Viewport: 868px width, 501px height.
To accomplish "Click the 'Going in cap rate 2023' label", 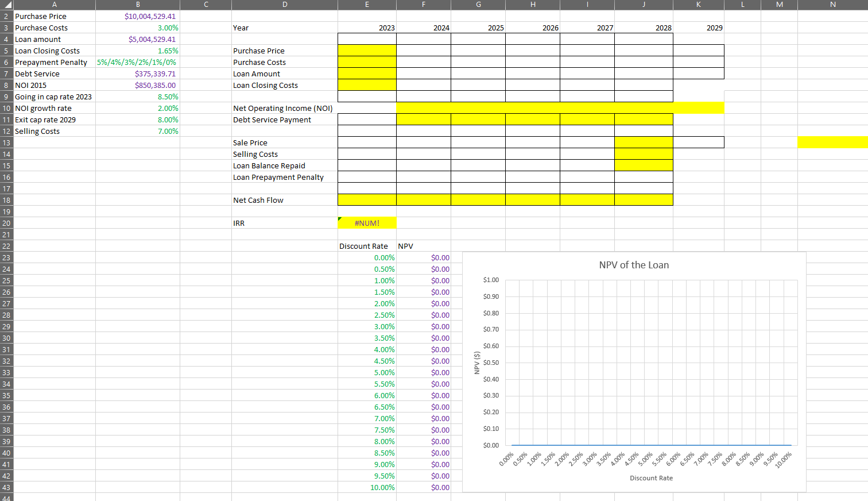I will 53,97.
